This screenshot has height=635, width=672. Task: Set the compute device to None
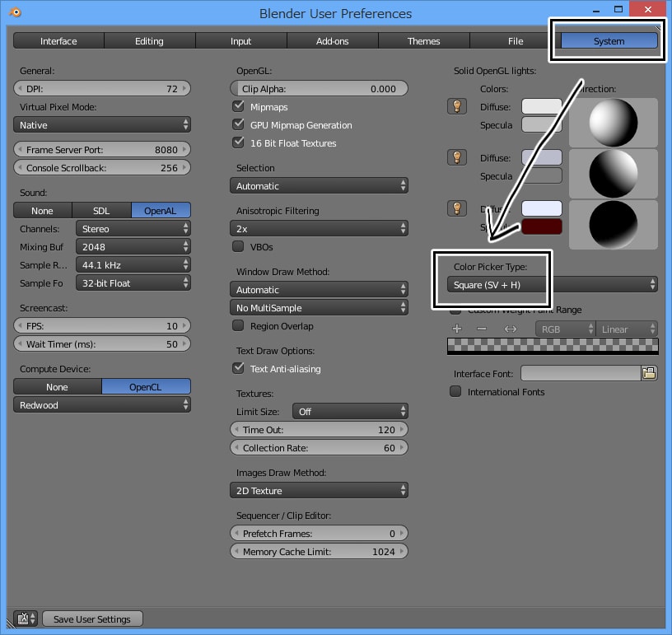[x=58, y=386]
